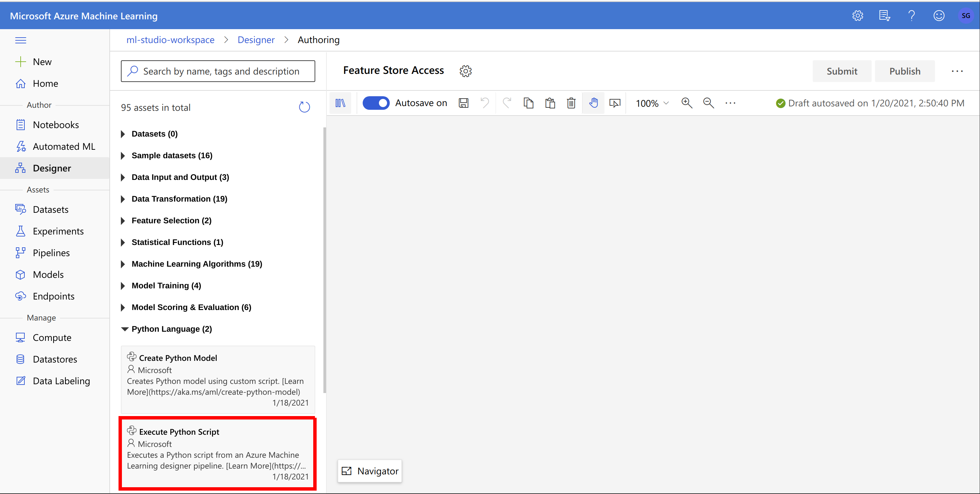
Task: Delete the selected module
Action: tap(571, 103)
